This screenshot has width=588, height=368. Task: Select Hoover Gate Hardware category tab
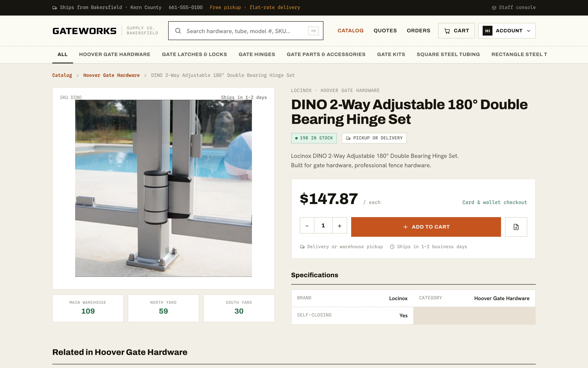(x=115, y=55)
